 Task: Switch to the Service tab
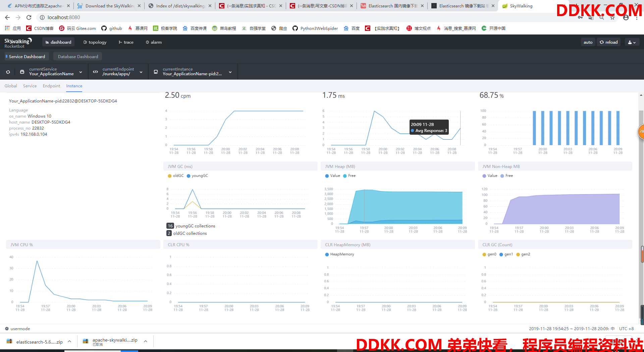click(x=30, y=86)
